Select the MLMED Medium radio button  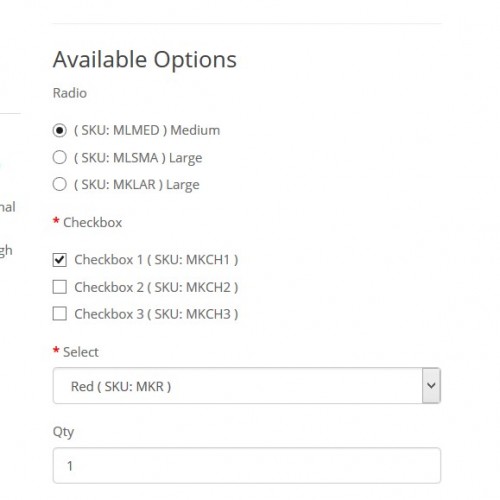coord(60,130)
